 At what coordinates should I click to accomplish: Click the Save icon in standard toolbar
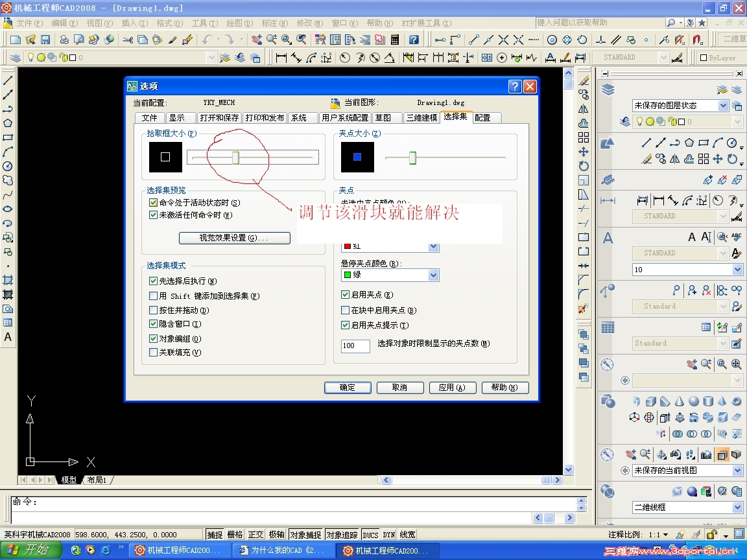(x=45, y=40)
